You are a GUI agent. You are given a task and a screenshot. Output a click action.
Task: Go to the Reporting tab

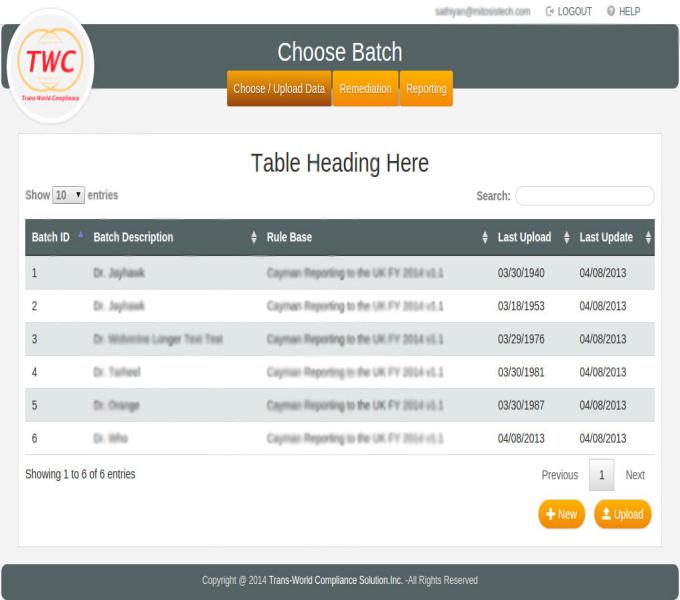[426, 89]
